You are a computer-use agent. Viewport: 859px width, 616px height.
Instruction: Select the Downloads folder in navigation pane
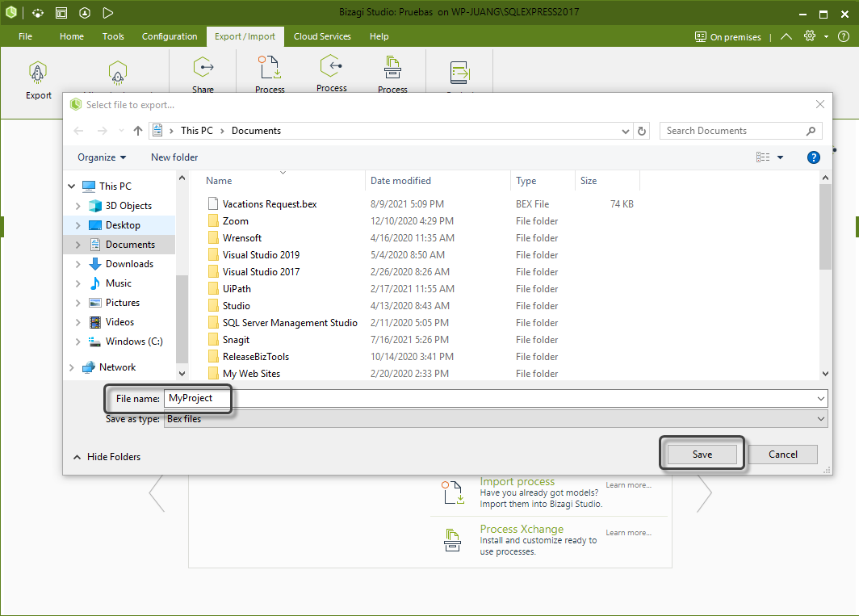[x=129, y=264]
